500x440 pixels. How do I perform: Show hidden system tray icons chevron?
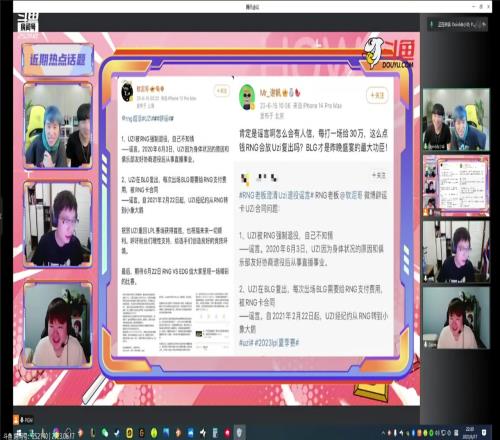383,433
